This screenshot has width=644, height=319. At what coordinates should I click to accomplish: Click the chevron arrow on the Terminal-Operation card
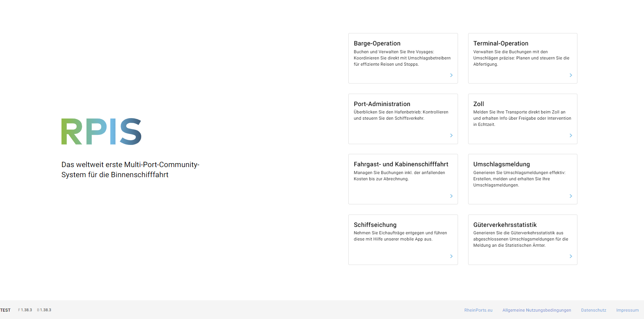click(x=571, y=75)
